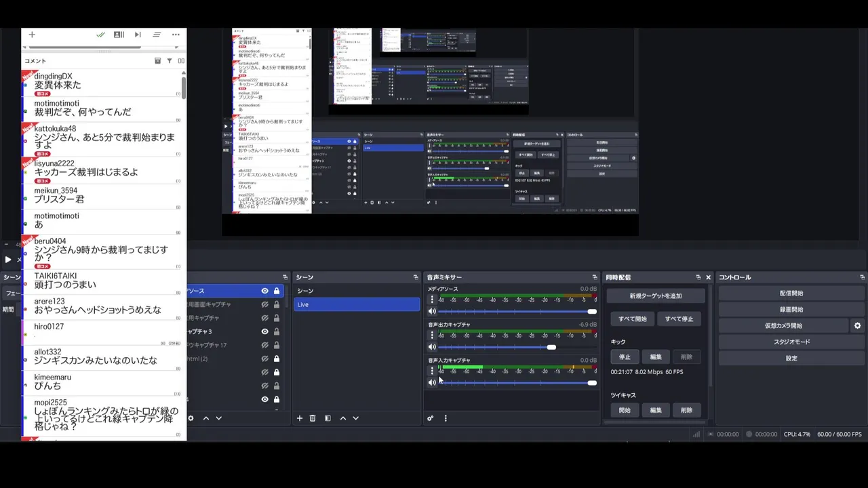The image size is (868, 488).
Task: Open advanced audio properties gears icon
Action: [x=430, y=418]
